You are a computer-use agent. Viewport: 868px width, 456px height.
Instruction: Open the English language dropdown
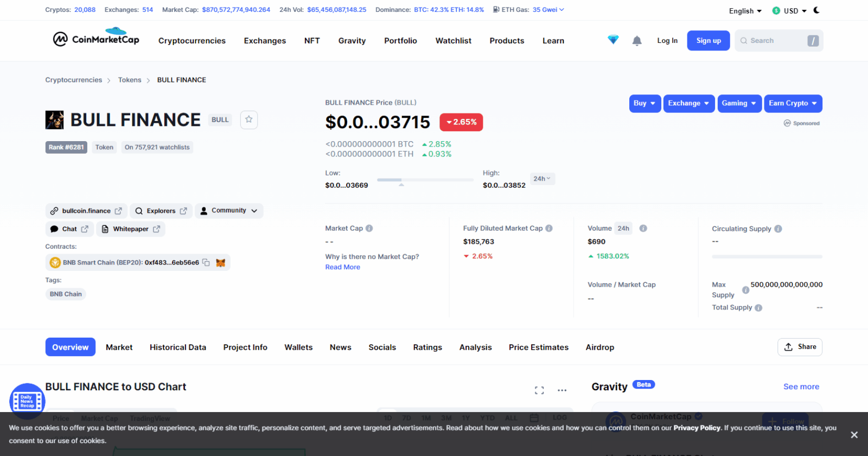click(745, 11)
